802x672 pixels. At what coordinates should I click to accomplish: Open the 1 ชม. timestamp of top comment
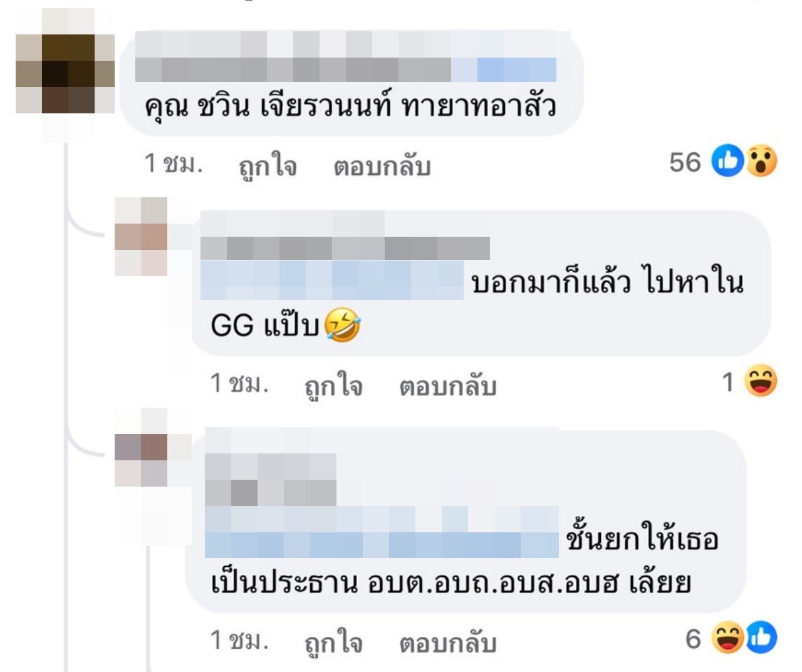click(x=174, y=163)
